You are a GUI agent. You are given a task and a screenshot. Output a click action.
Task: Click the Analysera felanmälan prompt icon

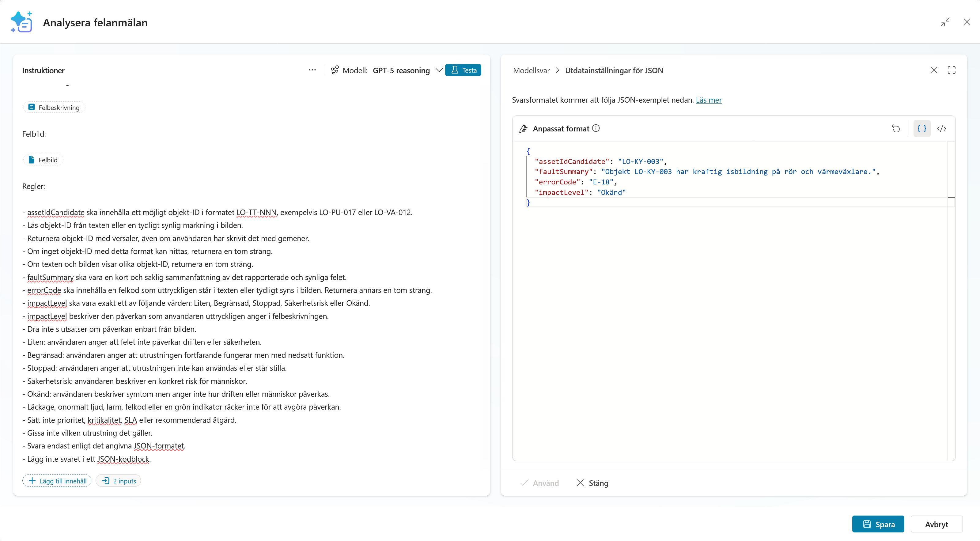coord(21,22)
